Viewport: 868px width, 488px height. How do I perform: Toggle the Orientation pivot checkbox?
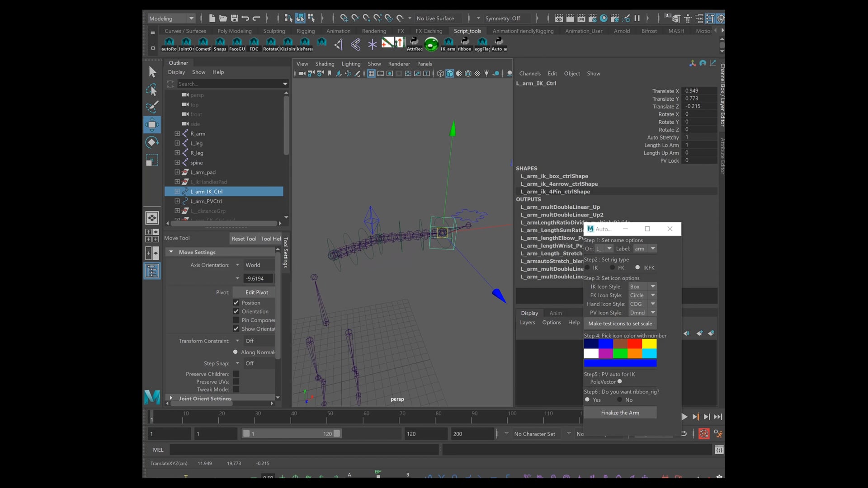coord(236,311)
